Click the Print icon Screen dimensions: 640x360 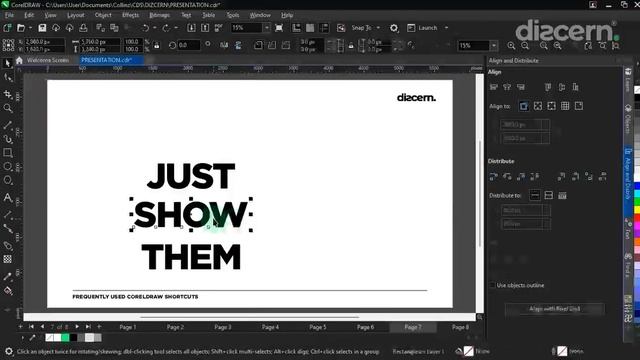pyautogui.click(x=83, y=28)
